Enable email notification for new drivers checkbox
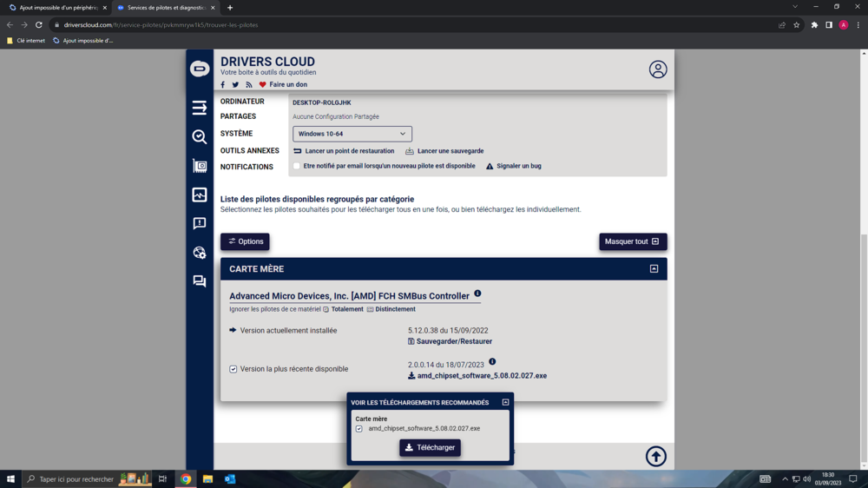 (x=297, y=166)
